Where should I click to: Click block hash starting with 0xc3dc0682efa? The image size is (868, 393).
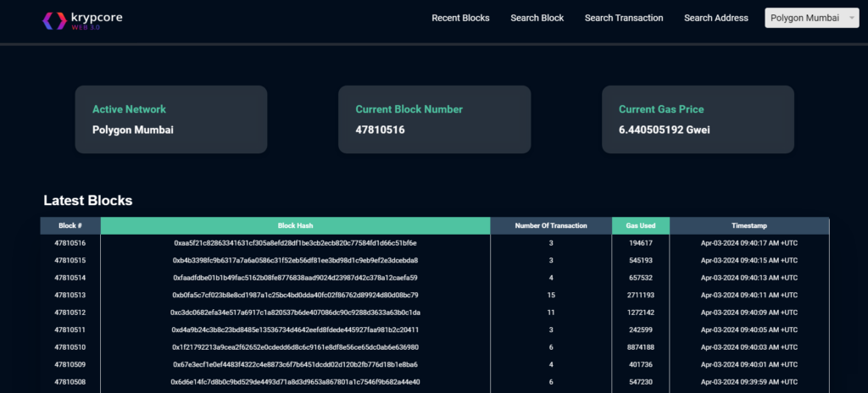click(295, 313)
